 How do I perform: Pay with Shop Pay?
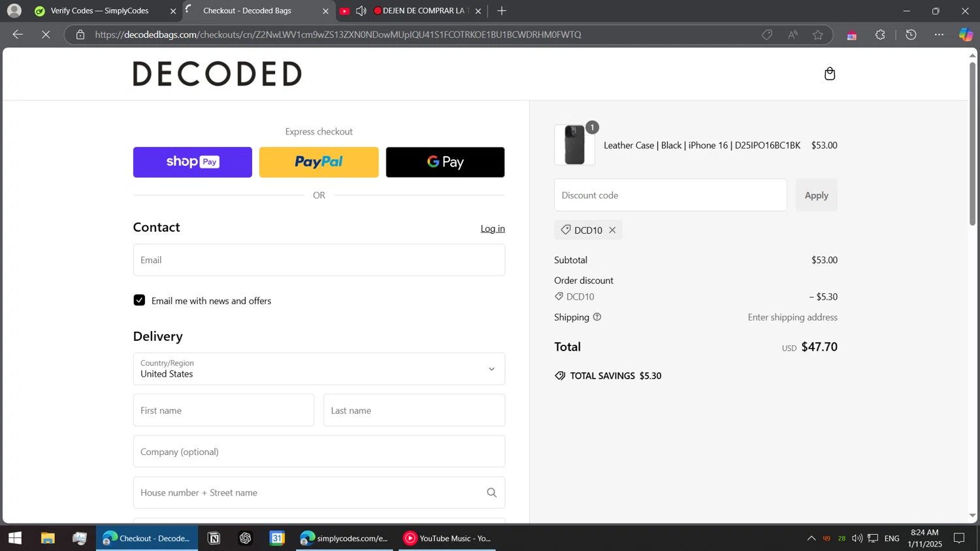click(193, 162)
